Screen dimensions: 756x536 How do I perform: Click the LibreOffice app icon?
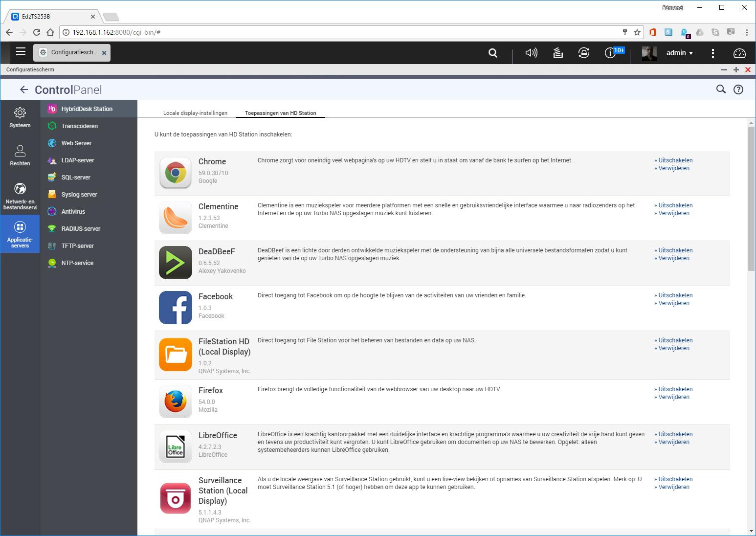coord(176,447)
